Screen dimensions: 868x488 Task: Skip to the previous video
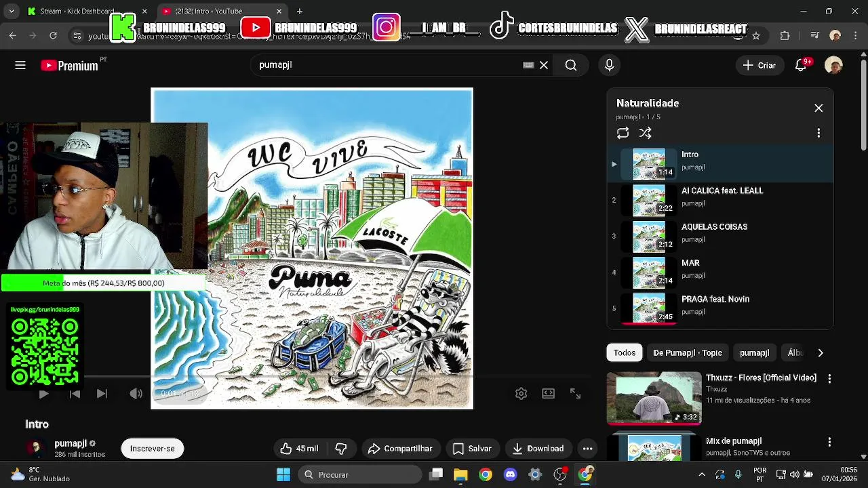[75, 394]
